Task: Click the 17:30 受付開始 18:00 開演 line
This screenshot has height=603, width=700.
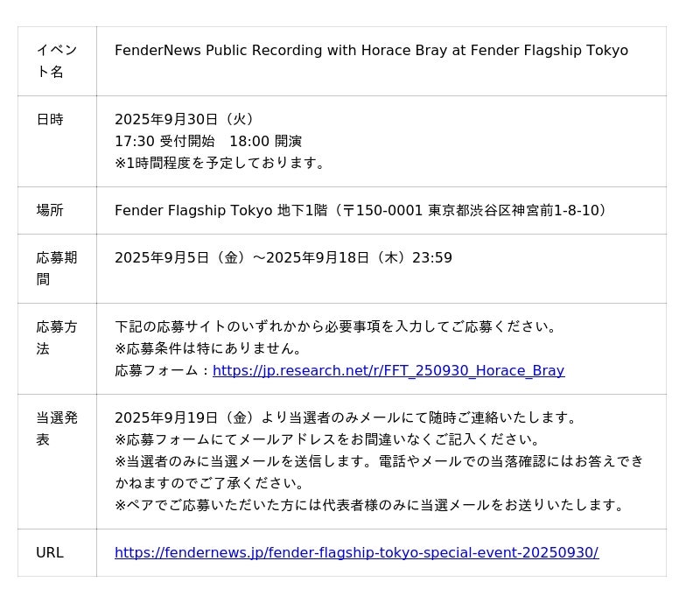Action: coord(208,142)
